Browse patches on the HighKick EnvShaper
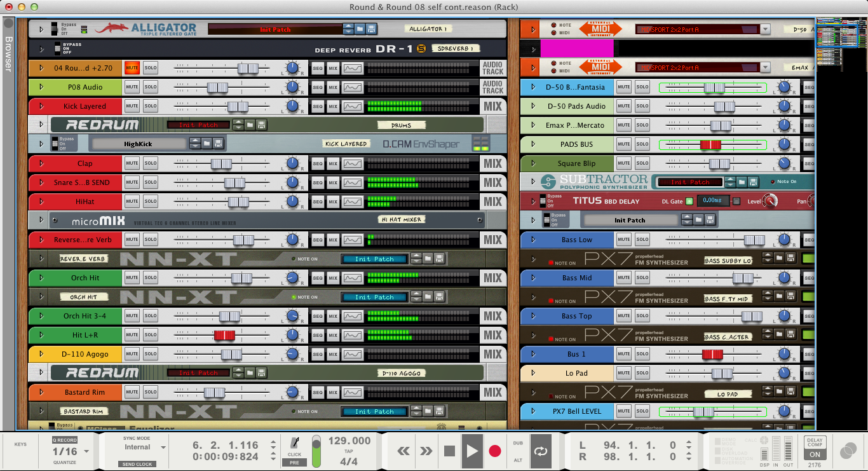 coord(207,144)
